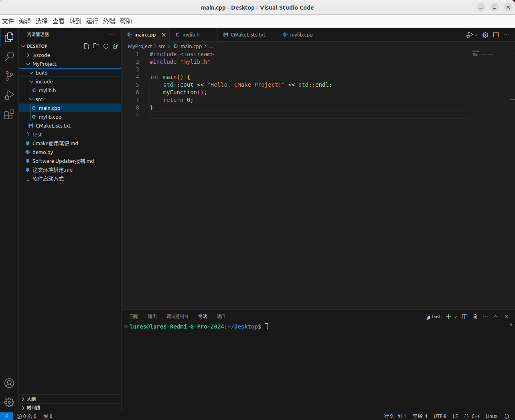The height and width of the screenshot is (420, 515).
Task: Open the Extensions view
Action: [9, 115]
